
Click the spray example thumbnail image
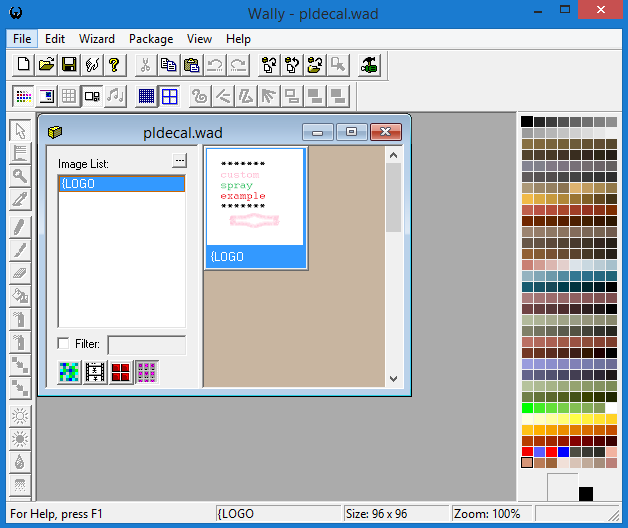tap(255, 197)
